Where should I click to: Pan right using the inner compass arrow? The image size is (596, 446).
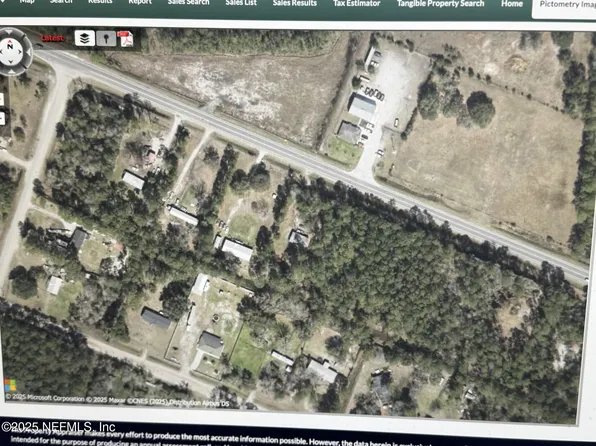(19, 52)
